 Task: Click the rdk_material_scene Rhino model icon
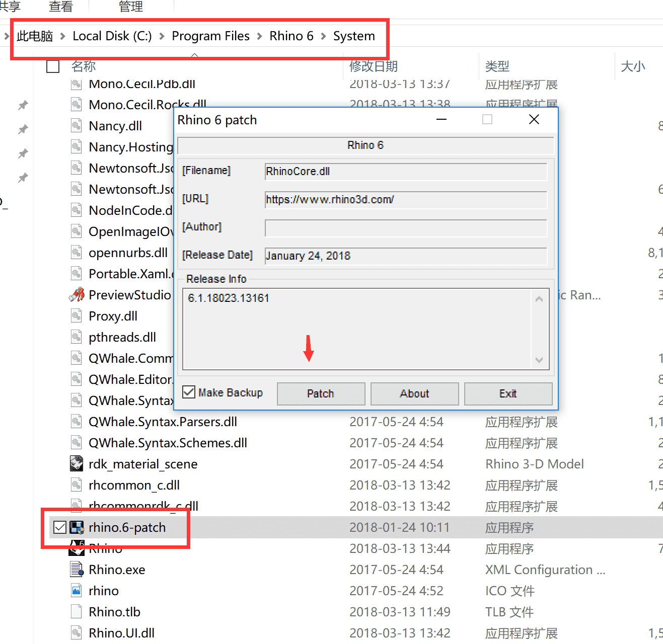pyautogui.click(x=77, y=464)
